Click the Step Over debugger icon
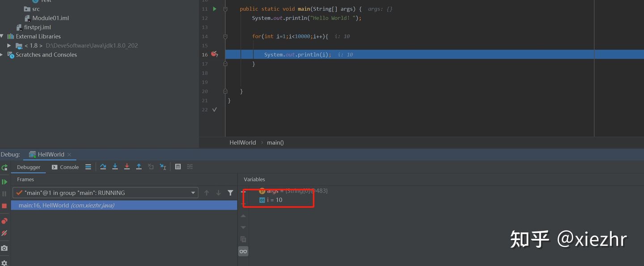Image resolution: width=644 pixels, height=266 pixels. pos(103,166)
